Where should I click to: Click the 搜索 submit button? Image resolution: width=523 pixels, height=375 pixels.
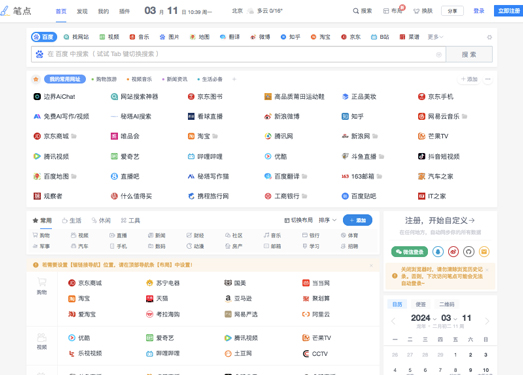tap(469, 54)
